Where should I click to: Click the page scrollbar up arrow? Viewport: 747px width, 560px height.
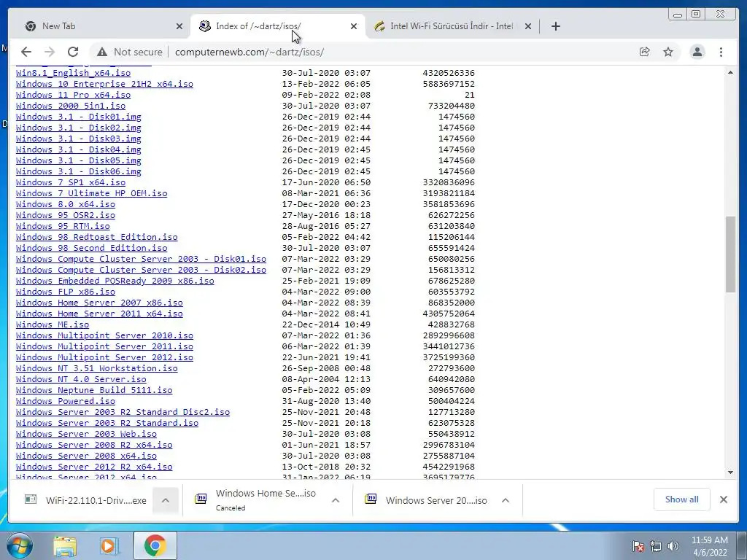[730, 72]
